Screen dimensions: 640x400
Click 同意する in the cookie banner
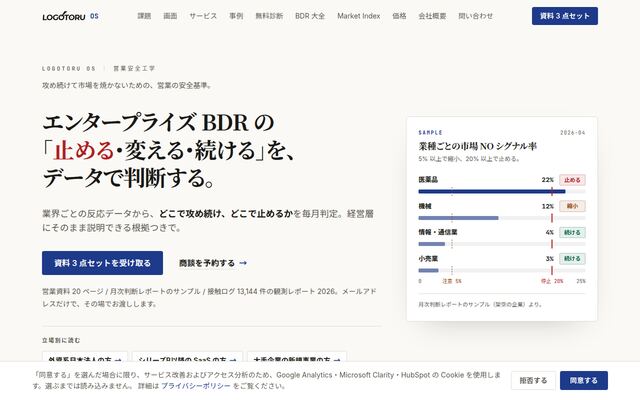click(584, 380)
